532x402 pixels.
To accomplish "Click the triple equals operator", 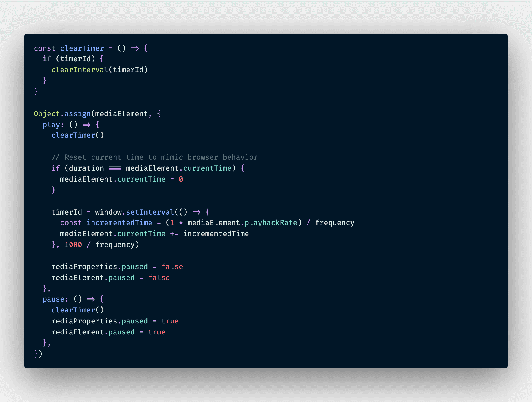I will click(115, 168).
